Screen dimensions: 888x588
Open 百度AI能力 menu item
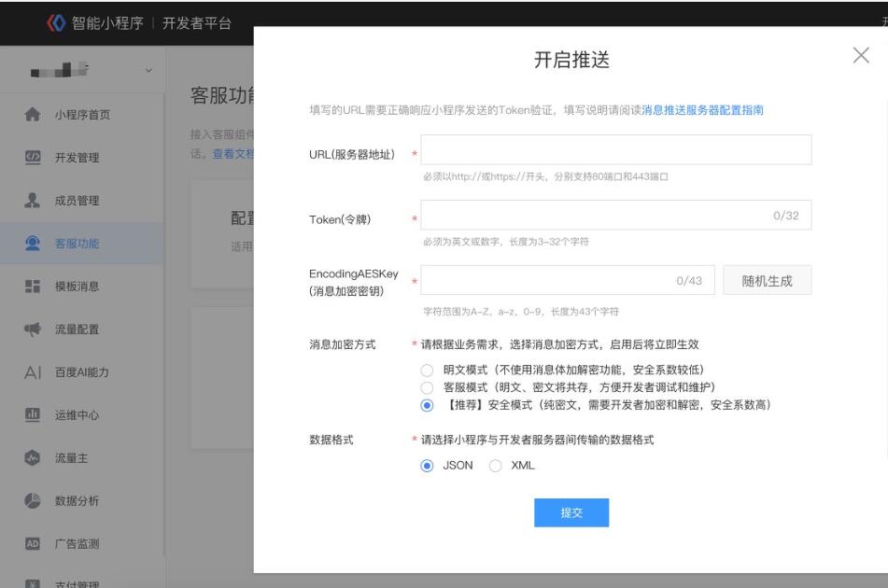point(82,372)
